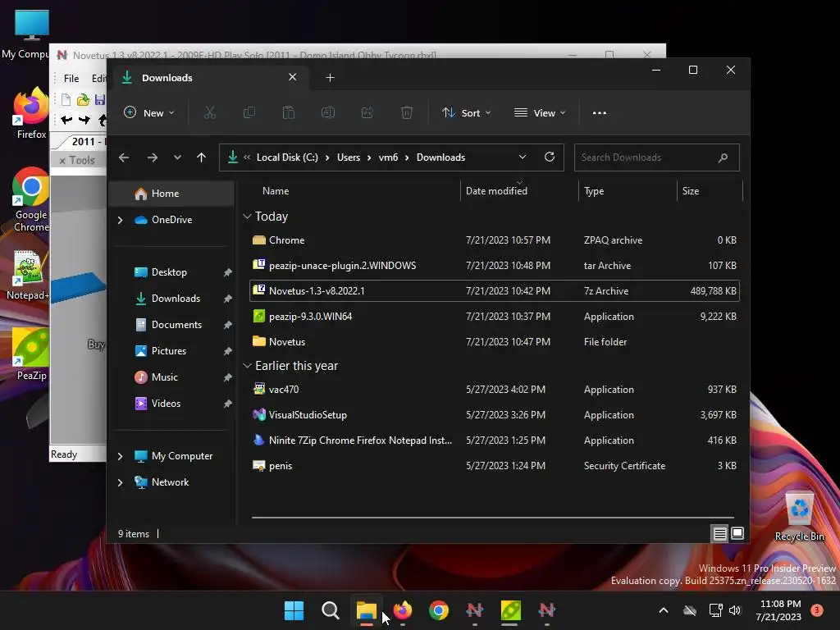
Task: Open the Firefox desktop shortcut
Action: [x=31, y=113]
